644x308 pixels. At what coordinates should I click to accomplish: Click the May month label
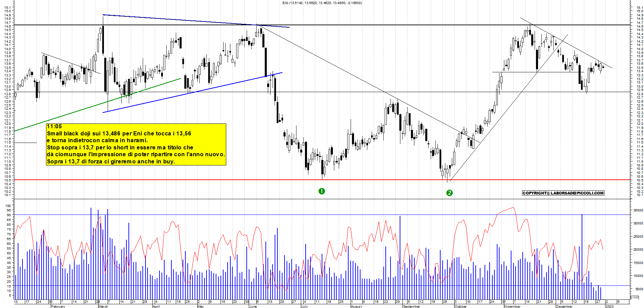pyautogui.click(x=201, y=306)
